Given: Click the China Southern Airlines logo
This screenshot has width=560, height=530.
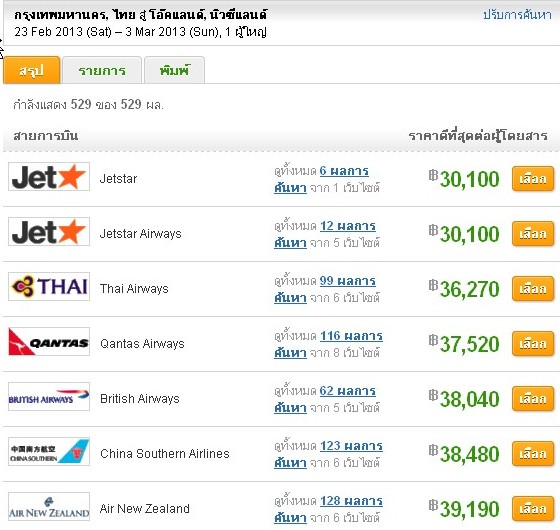Looking at the screenshot, I should [49, 451].
